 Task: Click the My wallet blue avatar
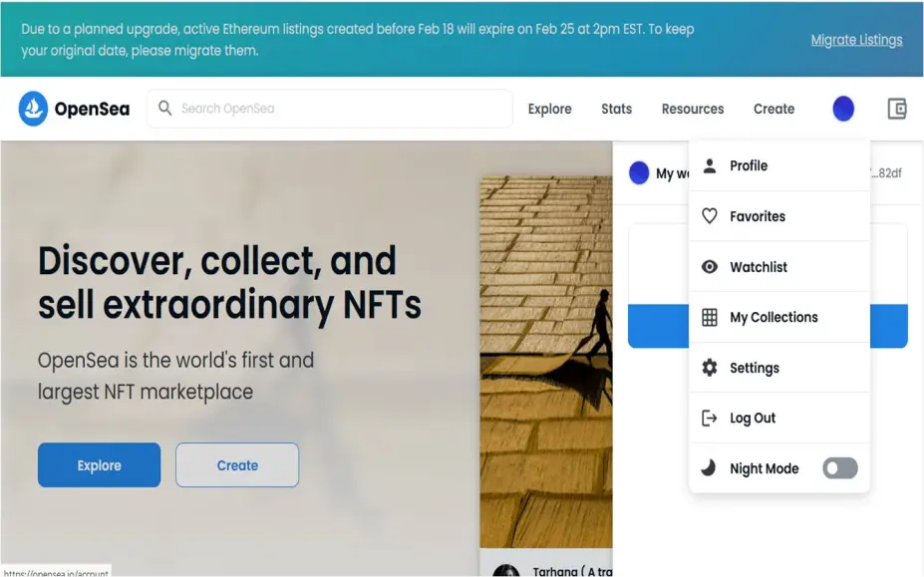click(639, 172)
